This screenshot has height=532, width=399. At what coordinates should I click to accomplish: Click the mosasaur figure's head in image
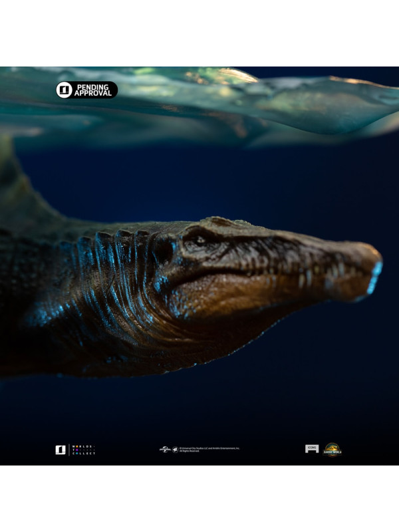268,267
